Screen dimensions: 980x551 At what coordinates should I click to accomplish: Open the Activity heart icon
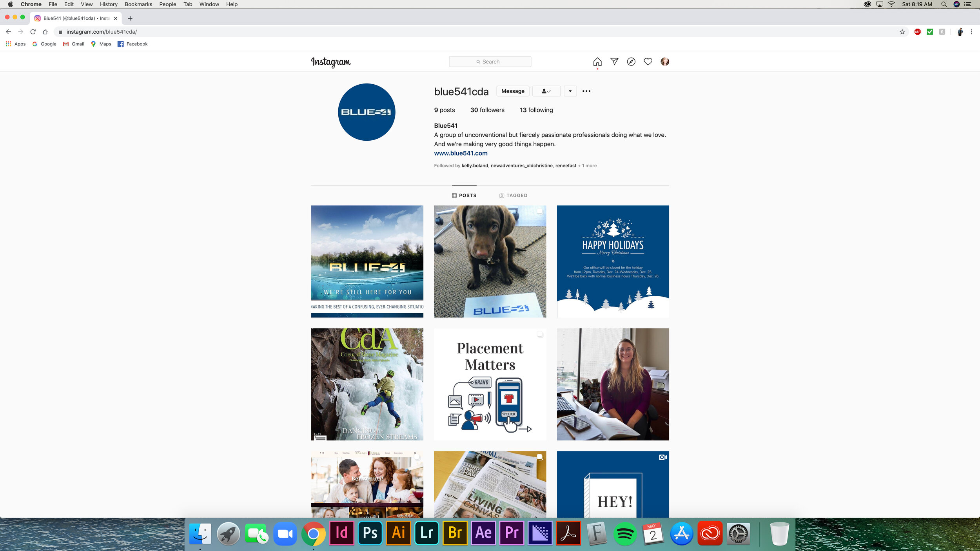click(648, 62)
